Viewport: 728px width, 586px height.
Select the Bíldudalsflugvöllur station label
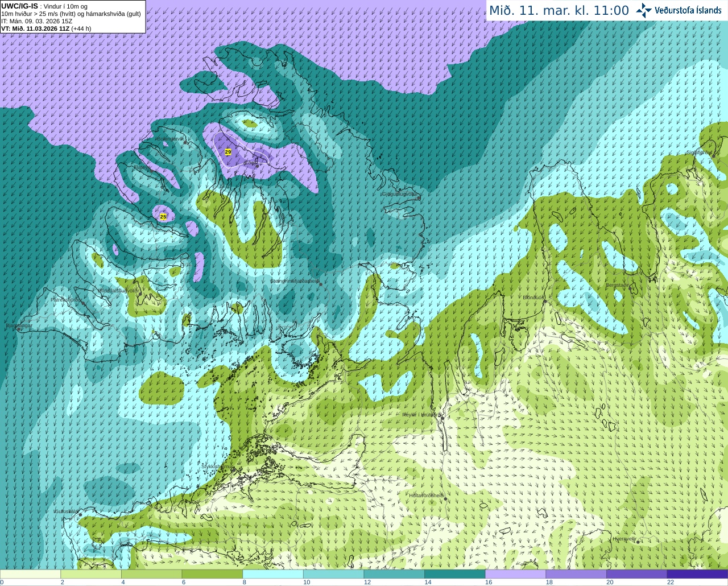[118, 290]
